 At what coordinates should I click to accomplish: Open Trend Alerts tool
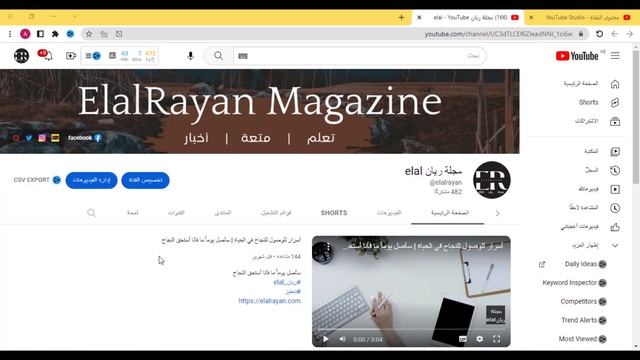583,320
